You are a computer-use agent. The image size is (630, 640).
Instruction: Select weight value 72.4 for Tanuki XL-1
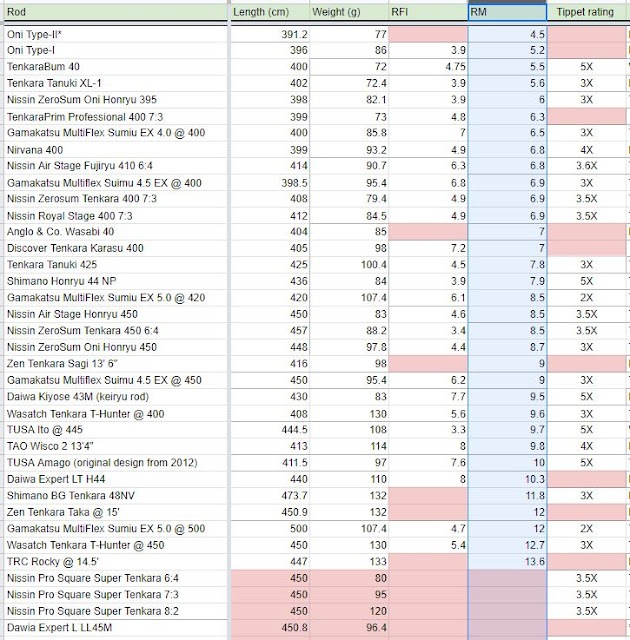(x=348, y=83)
